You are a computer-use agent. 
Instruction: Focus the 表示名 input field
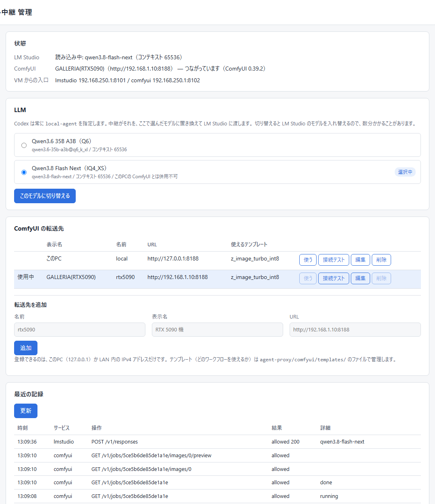pyautogui.click(x=217, y=329)
